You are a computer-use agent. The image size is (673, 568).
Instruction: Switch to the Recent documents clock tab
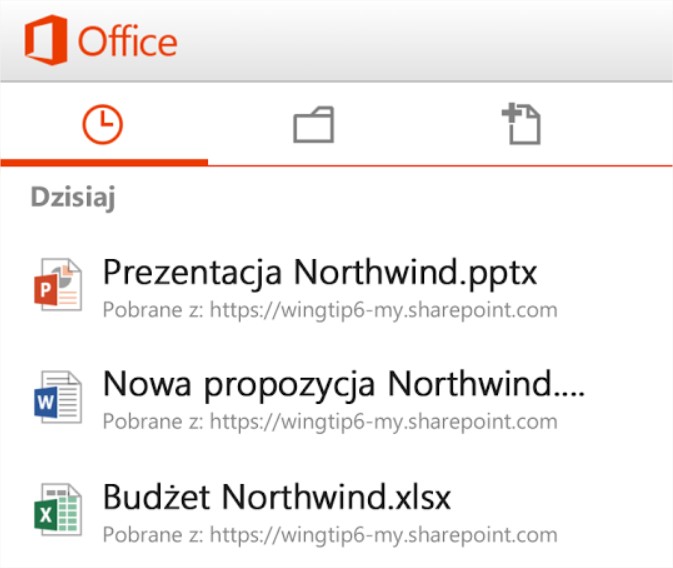(x=102, y=125)
